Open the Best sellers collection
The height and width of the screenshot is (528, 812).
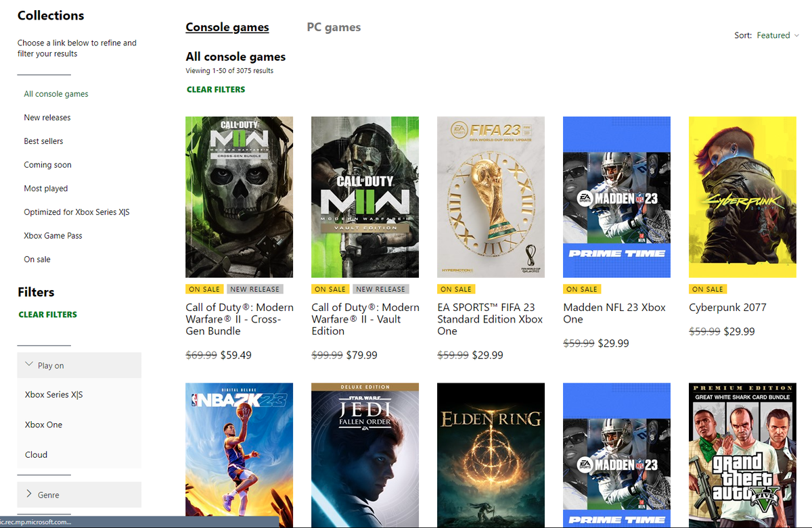[43, 141]
